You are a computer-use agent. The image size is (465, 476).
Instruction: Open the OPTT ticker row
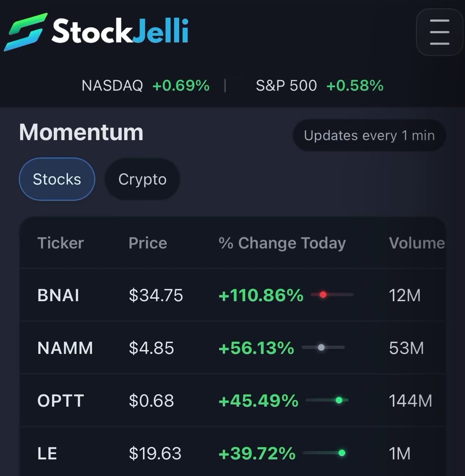click(61, 401)
